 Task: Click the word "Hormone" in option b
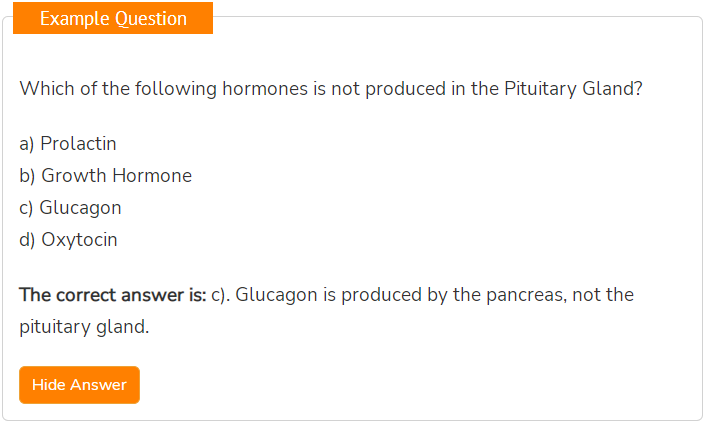tap(152, 176)
